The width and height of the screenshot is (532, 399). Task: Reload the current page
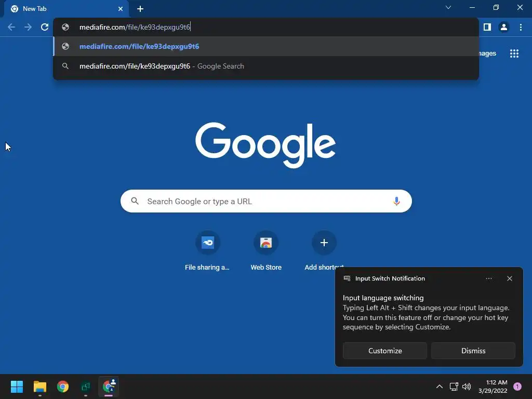(x=45, y=27)
